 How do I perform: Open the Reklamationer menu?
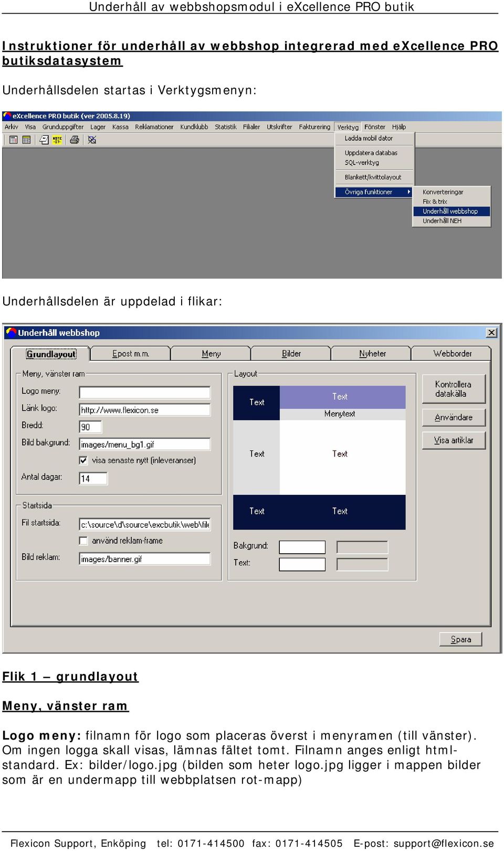[x=154, y=127]
